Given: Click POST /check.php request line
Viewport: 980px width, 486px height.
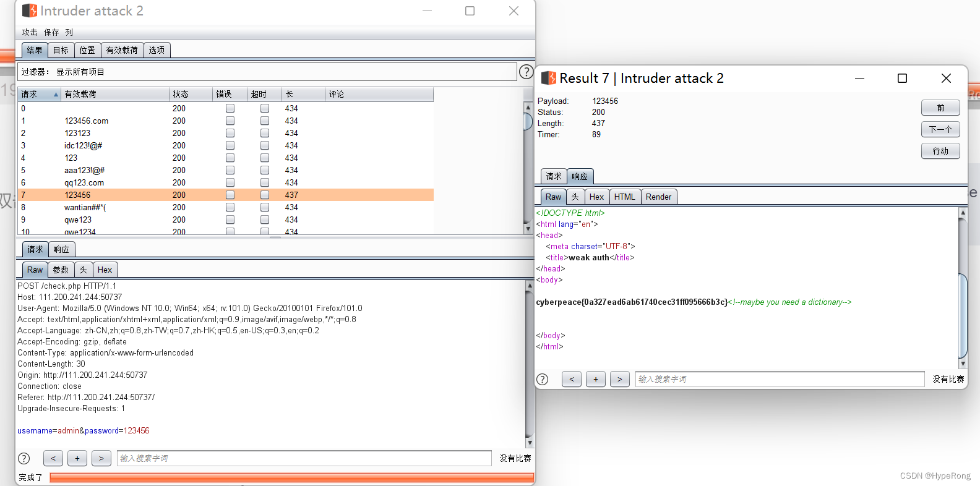Looking at the screenshot, I should 67,286.
